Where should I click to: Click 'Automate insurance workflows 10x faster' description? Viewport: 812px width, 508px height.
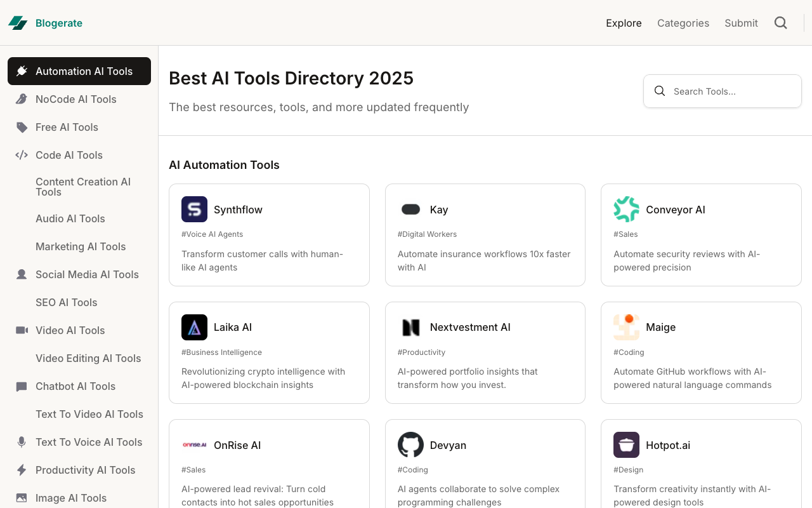[x=484, y=260]
